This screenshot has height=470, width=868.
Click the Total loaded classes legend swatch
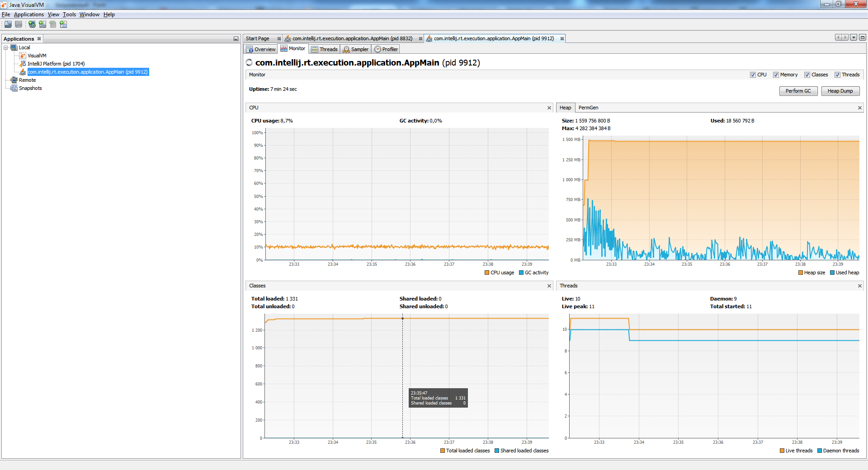443,451
